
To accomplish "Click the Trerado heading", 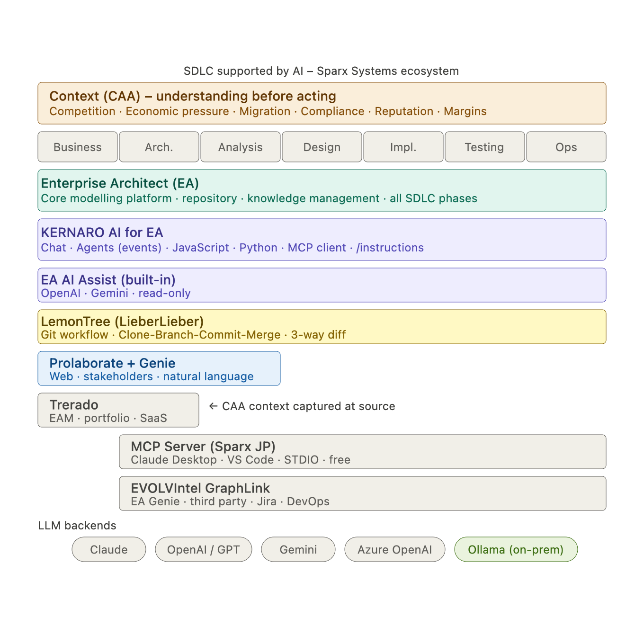I will [x=74, y=405].
